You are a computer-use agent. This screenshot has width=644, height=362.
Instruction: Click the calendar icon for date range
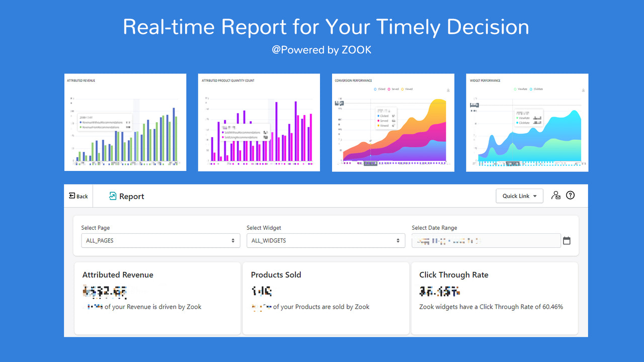567,241
